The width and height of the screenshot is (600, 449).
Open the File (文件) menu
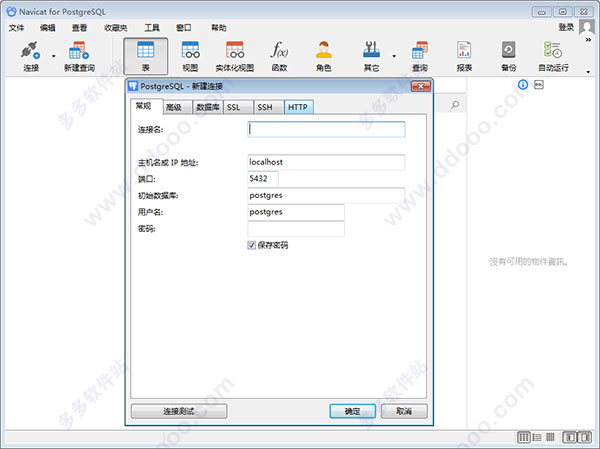pyautogui.click(x=16, y=28)
